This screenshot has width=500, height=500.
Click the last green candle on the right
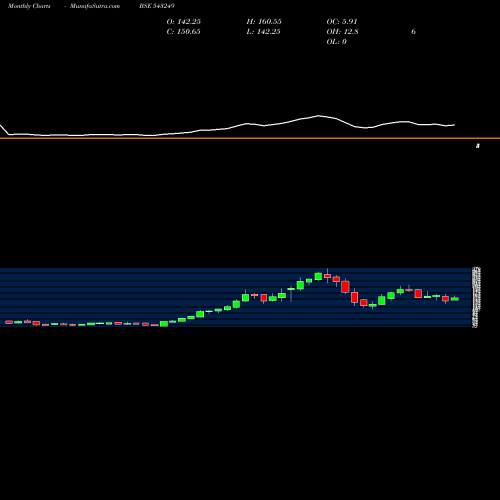(455, 299)
